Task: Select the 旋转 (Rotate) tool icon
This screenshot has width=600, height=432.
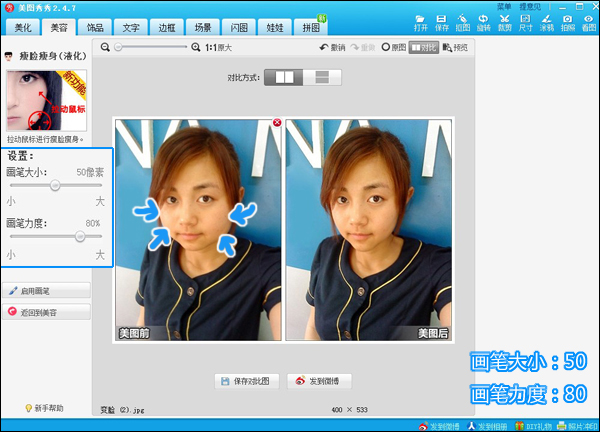Action: (484, 22)
